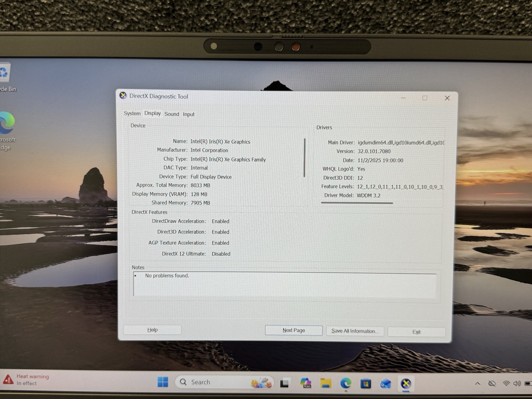Click DirectDraw Acceleration 'Enabled' value
Viewport: 532px width, 399px height.
220,221
